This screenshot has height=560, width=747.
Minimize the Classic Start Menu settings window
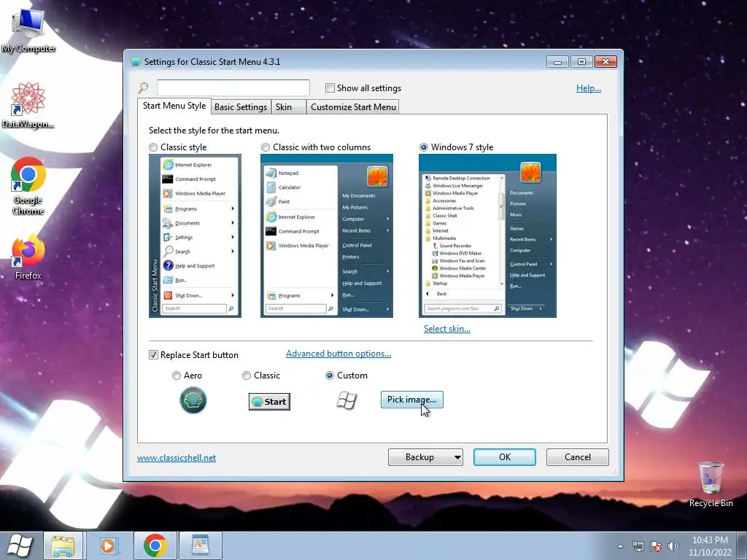557,62
